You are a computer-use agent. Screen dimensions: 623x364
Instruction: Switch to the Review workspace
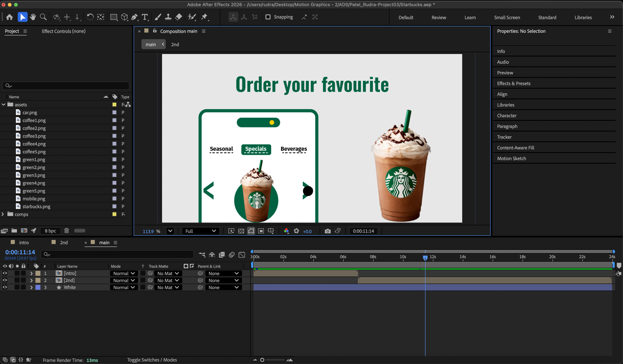click(x=439, y=17)
